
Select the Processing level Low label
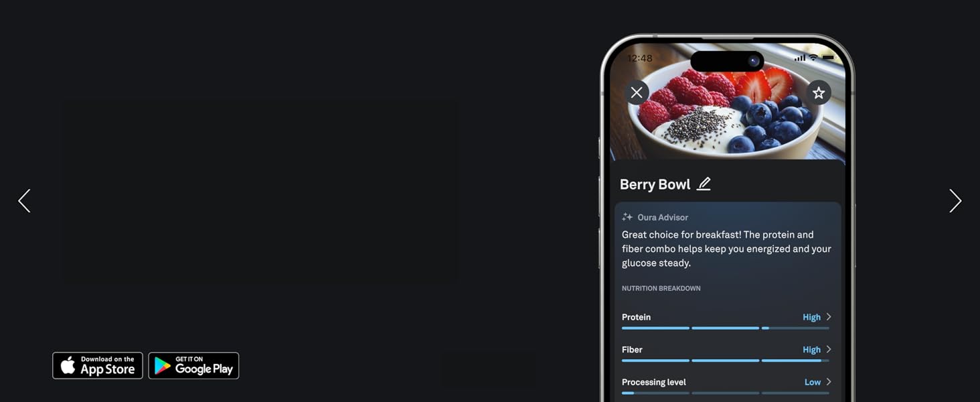click(x=813, y=382)
